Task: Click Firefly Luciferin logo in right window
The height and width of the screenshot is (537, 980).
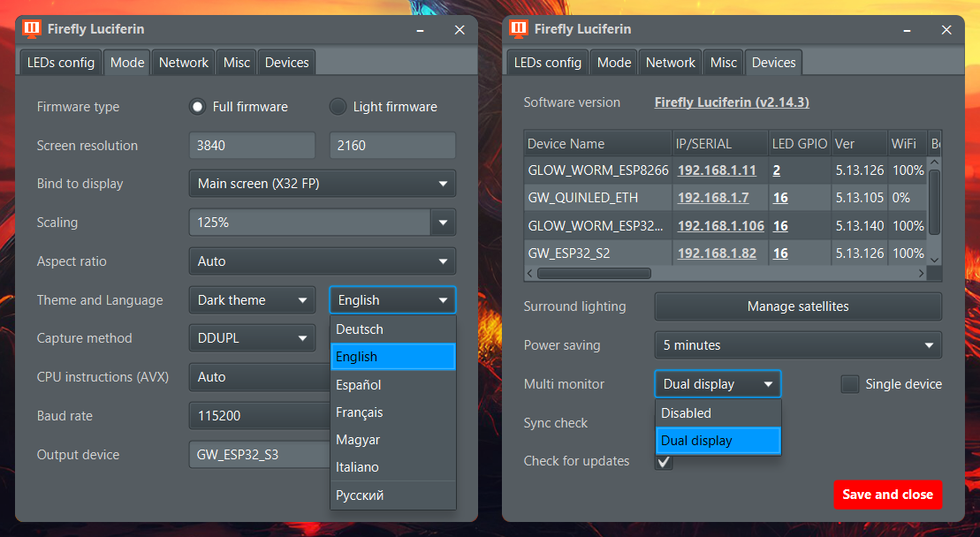Action: pyautogui.click(x=518, y=29)
